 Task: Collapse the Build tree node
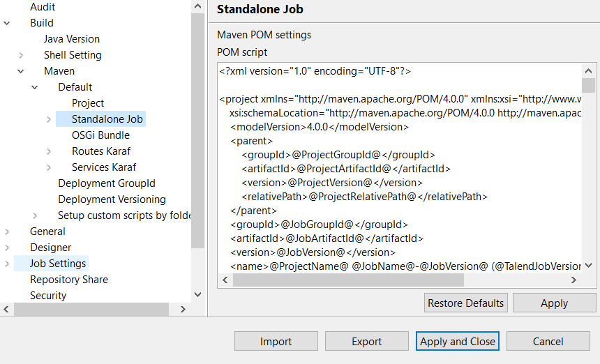pos(7,23)
